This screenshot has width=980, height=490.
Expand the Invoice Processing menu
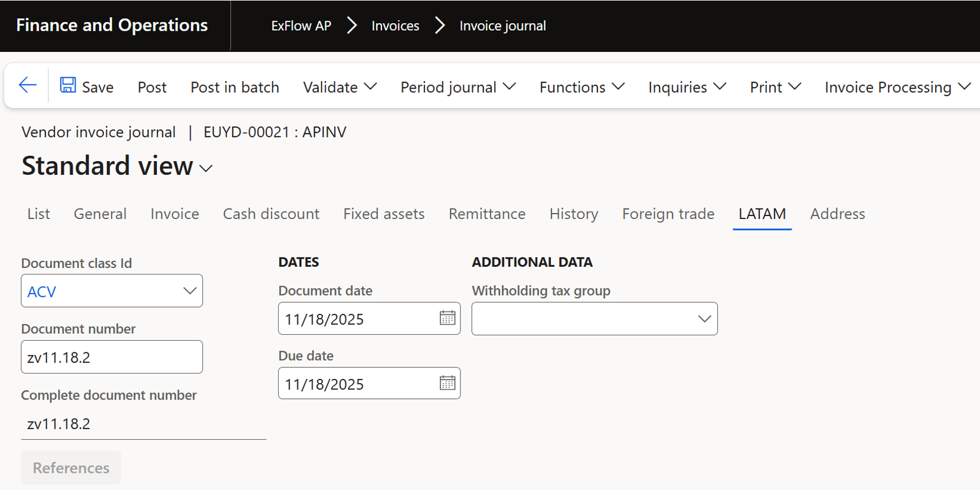[x=897, y=87]
